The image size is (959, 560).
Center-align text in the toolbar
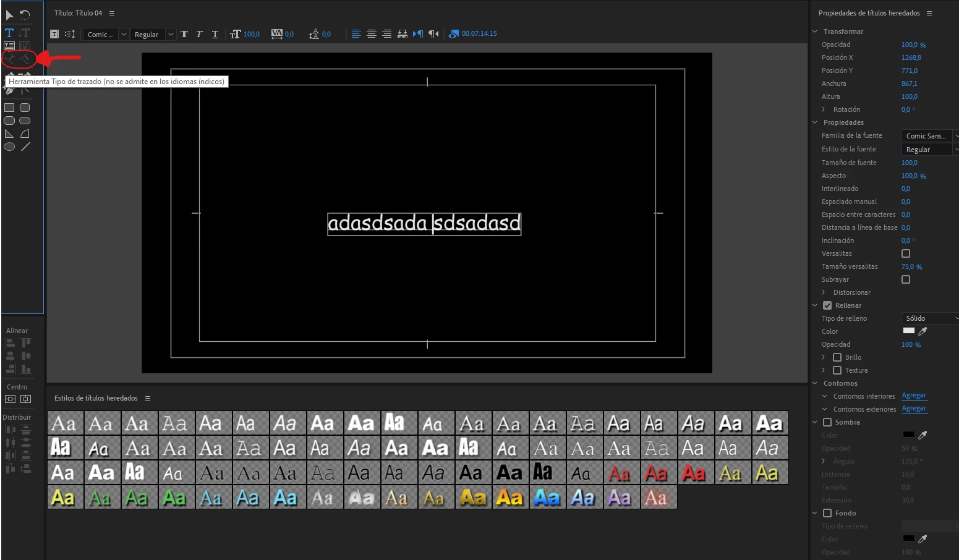[372, 34]
